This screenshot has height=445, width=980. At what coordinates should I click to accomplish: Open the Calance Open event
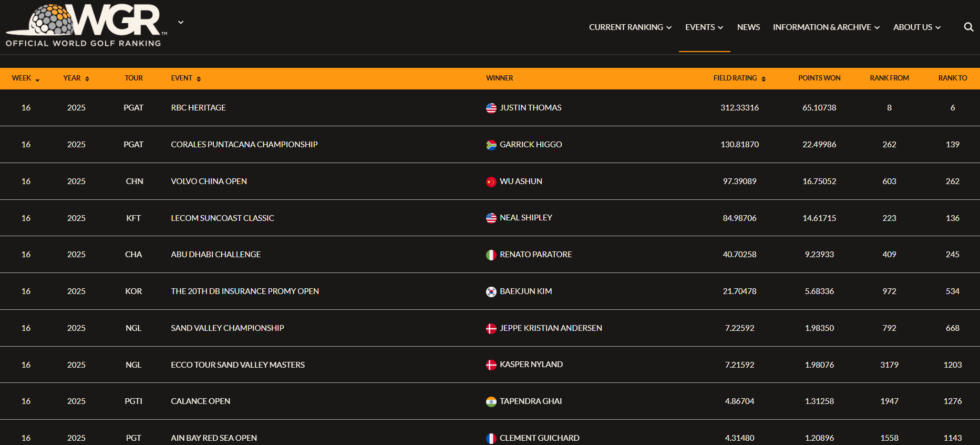click(x=200, y=401)
